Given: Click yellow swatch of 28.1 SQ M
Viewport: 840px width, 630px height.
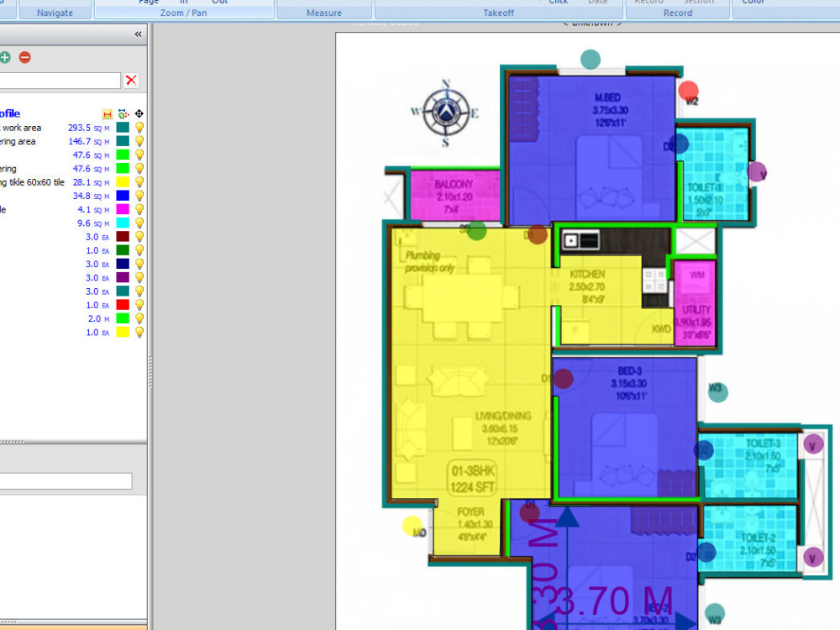Looking at the screenshot, I should 123,182.
